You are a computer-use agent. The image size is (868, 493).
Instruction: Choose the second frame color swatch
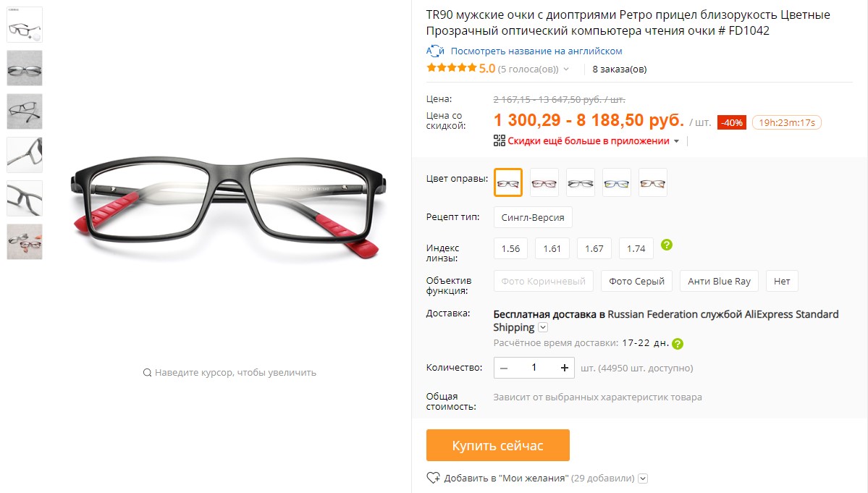[x=544, y=182]
